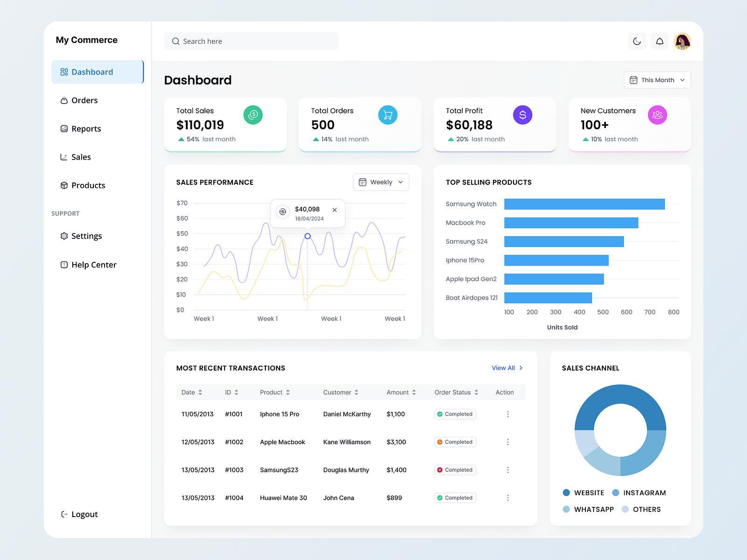Screen dimensions: 747x560
Task: Click Completed status badge for #1002
Action: click(x=455, y=442)
